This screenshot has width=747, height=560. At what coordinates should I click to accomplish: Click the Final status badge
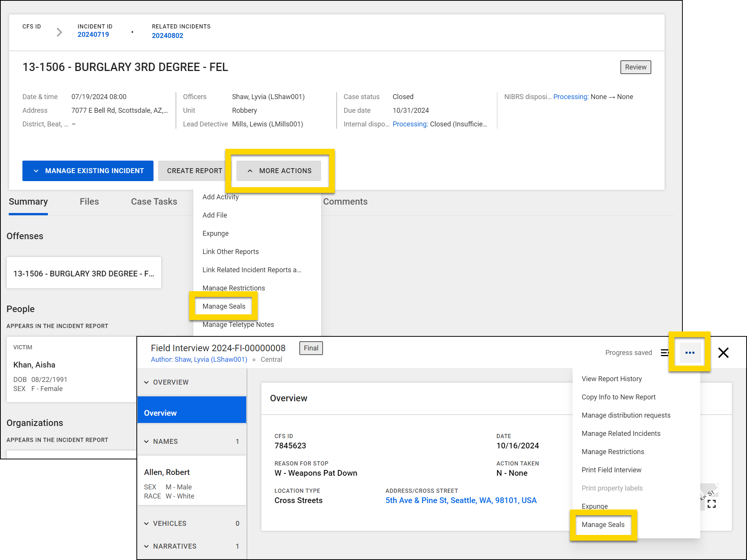311,348
